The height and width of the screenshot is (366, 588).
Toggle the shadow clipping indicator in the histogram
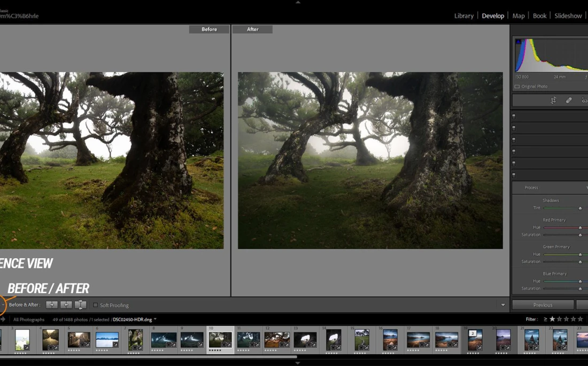pyautogui.click(x=517, y=41)
